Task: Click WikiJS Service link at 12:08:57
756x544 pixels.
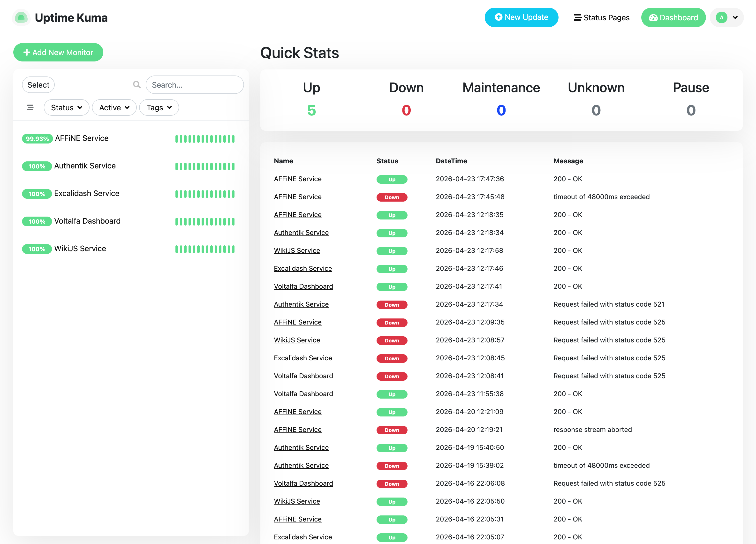Action: (297, 340)
